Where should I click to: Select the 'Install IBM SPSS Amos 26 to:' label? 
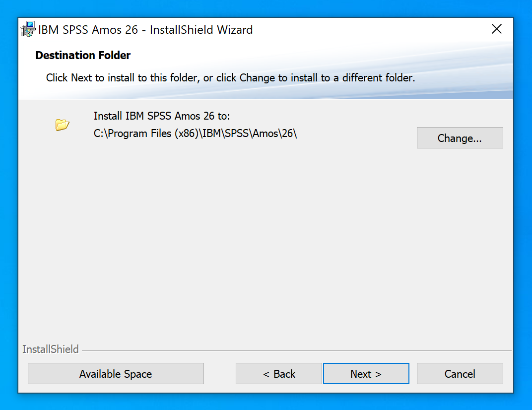[162, 116]
